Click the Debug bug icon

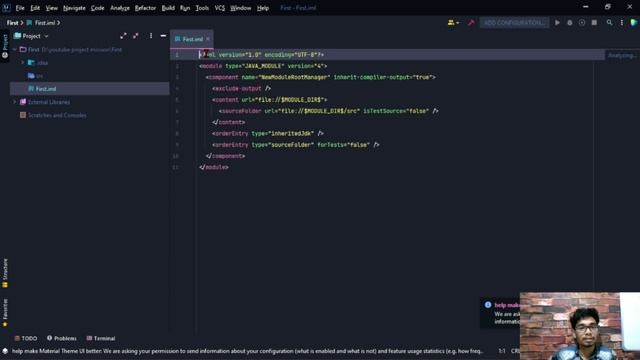click(570, 23)
